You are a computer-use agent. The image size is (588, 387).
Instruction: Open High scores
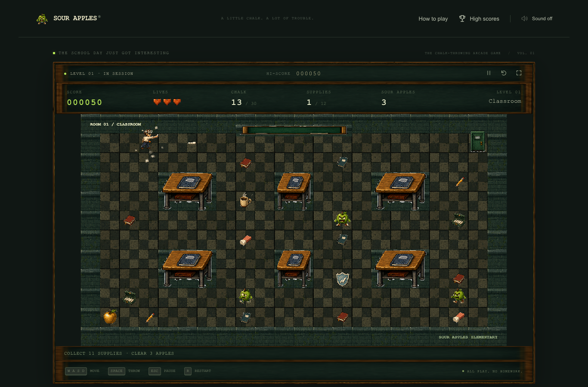tap(479, 19)
